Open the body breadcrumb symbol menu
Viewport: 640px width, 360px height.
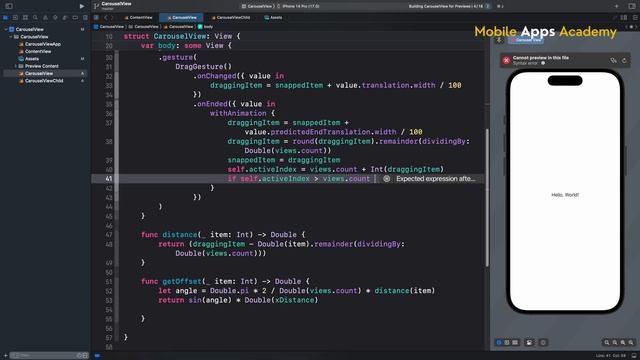click(205, 27)
